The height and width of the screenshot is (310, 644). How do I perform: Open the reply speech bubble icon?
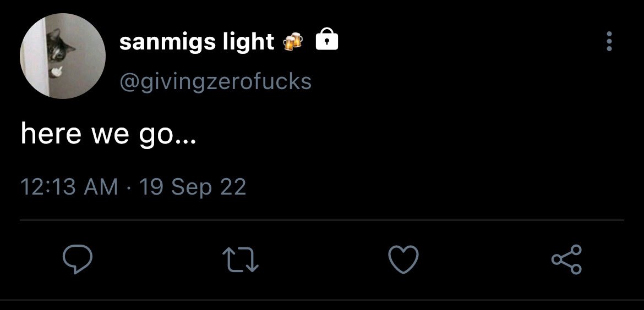[77, 259]
